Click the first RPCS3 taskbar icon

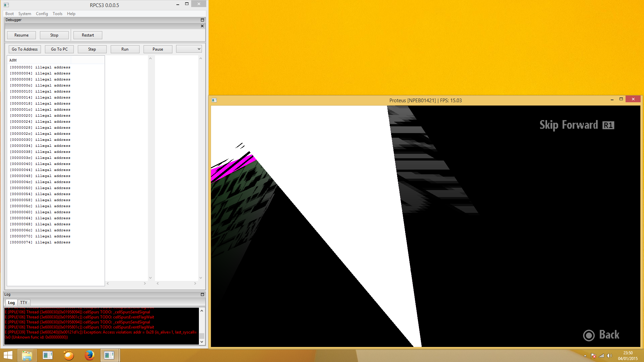(48, 355)
